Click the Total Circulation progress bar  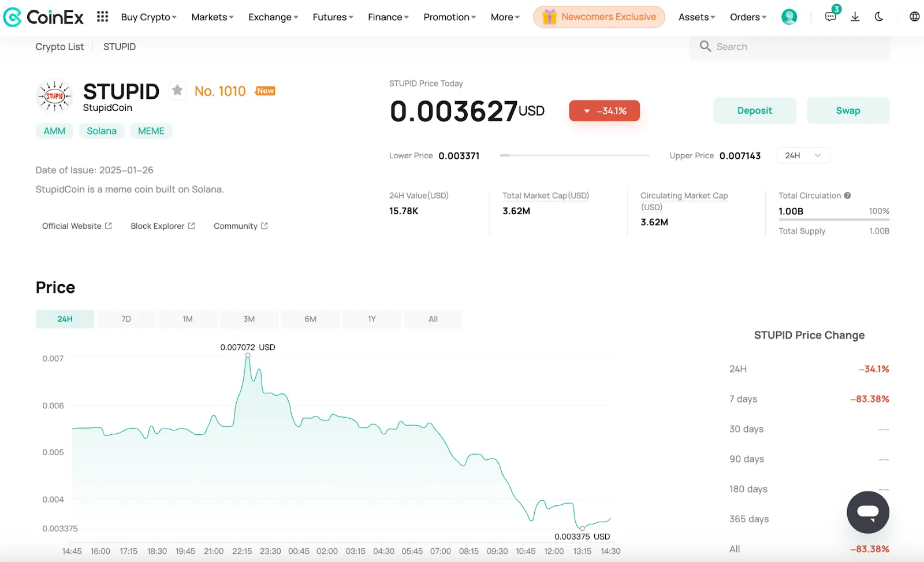coord(833,219)
